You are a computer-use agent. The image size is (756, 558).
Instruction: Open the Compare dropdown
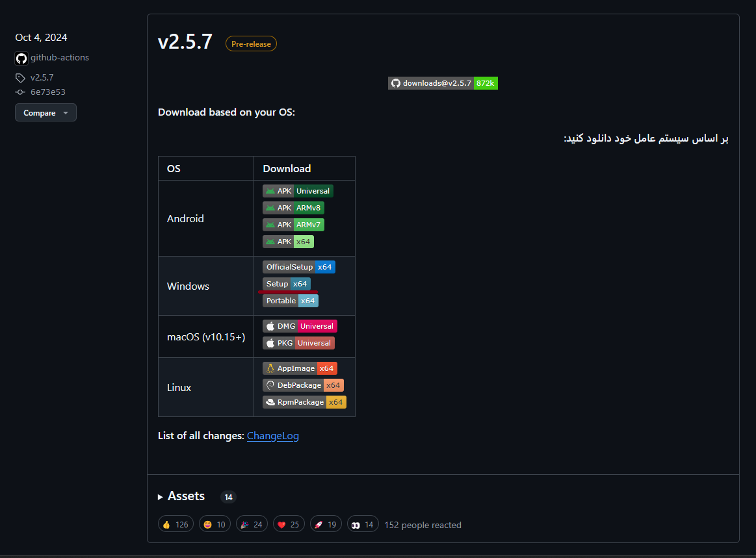[x=46, y=113]
